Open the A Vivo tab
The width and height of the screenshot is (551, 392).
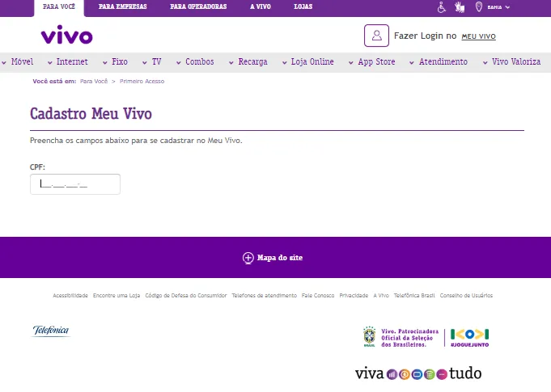261,6
